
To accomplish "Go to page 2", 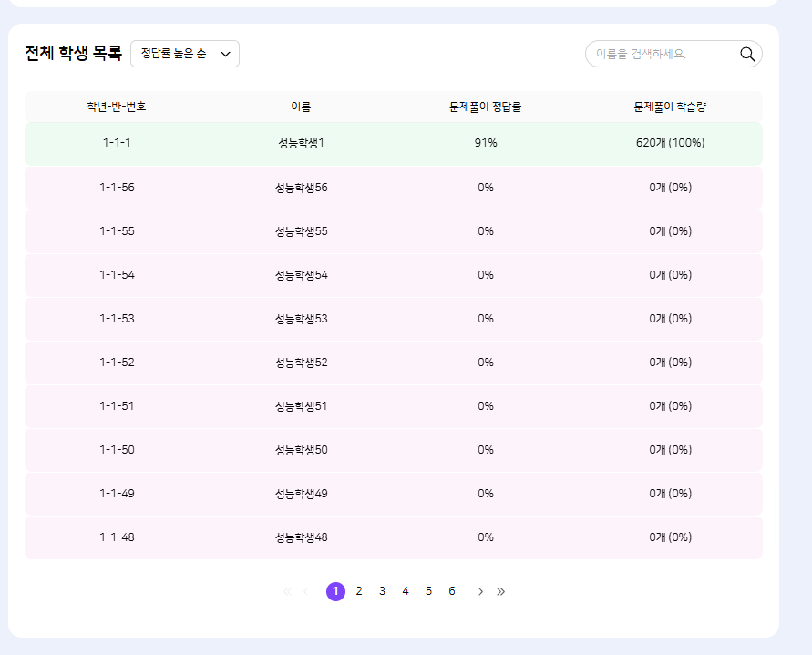I will point(359,591).
